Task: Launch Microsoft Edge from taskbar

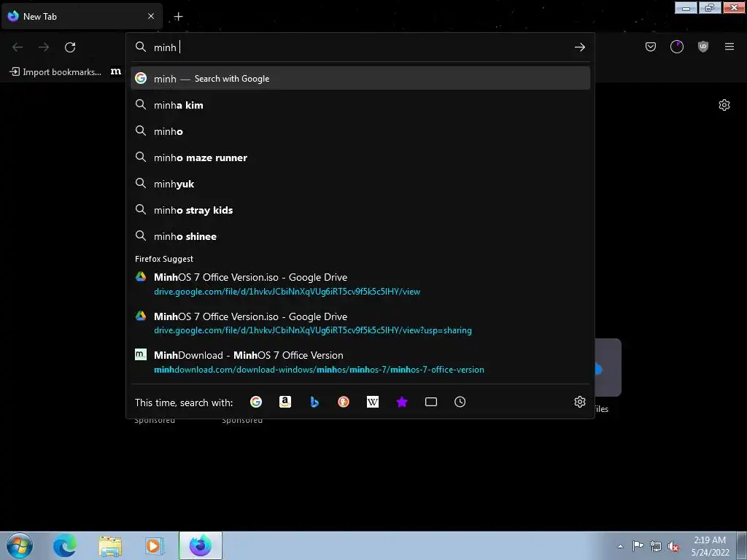Action: pyautogui.click(x=65, y=545)
